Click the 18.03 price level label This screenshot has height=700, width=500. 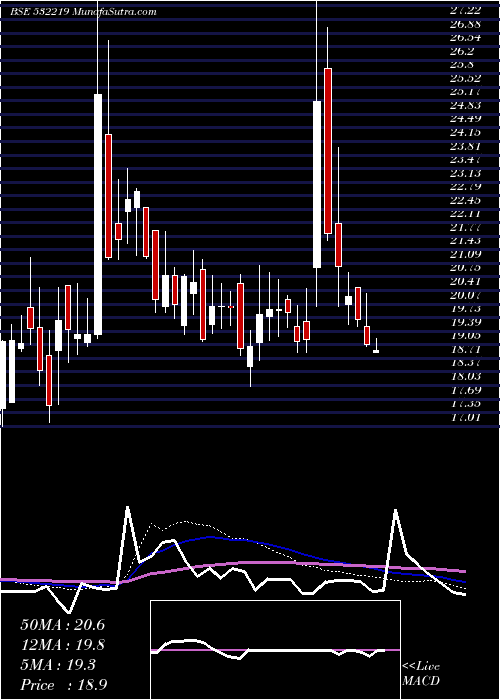pyautogui.click(x=465, y=376)
